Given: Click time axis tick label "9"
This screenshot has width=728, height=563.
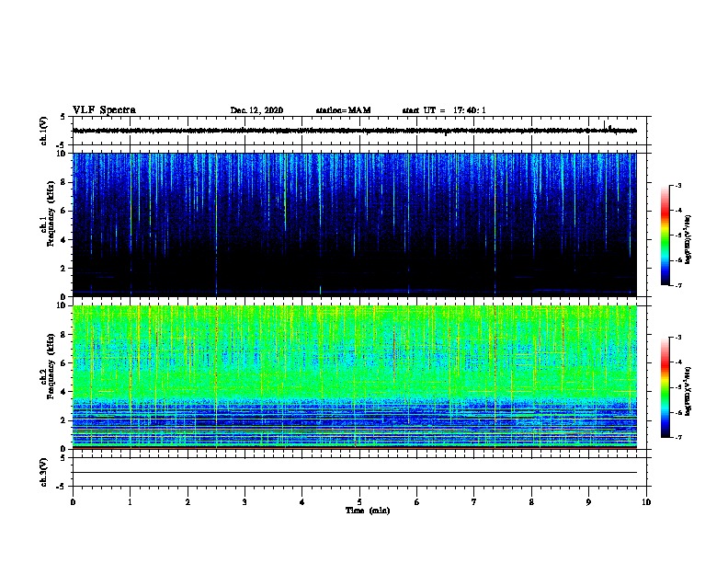Looking at the screenshot, I should [588, 501].
